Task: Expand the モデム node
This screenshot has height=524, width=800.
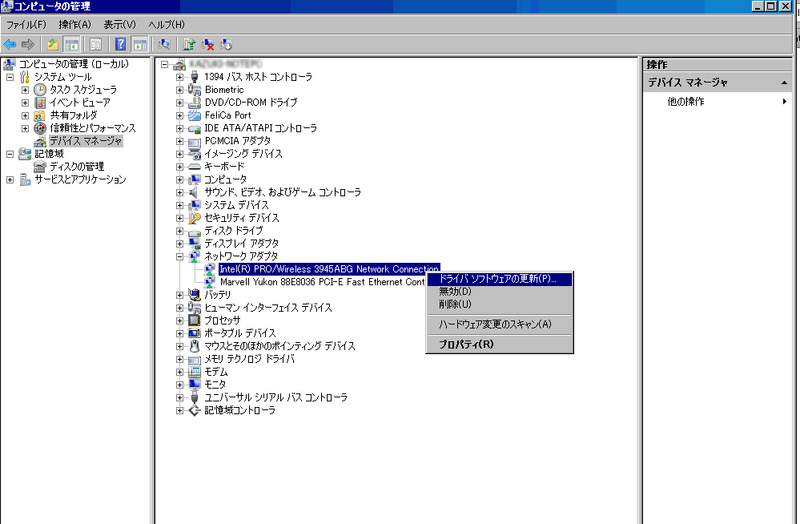Action: pos(180,371)
